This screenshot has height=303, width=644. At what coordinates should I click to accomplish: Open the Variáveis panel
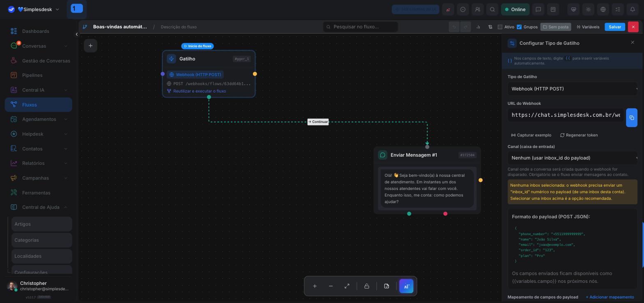(x=588, y=27)
